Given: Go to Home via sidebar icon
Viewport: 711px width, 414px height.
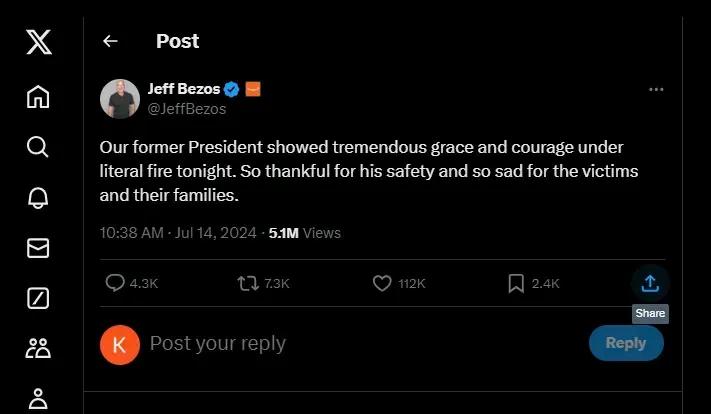Looking at the screenshot, I should pyautogui.click(x=38, y=96).
